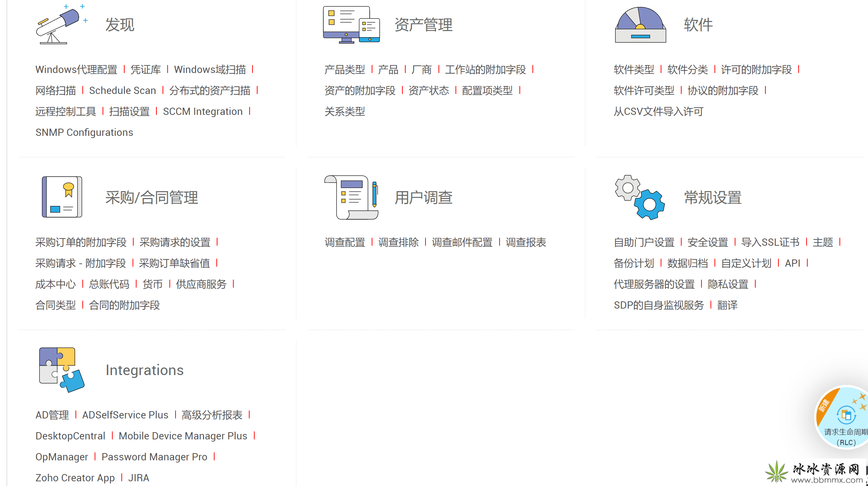Open 软件类型 link

coord(634,69)
